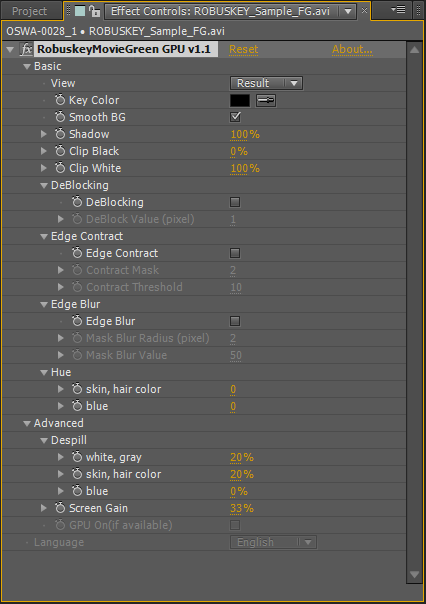Click the black Key Color swatch
Viewport: 426px width, 604px height.
pos(240,101)
